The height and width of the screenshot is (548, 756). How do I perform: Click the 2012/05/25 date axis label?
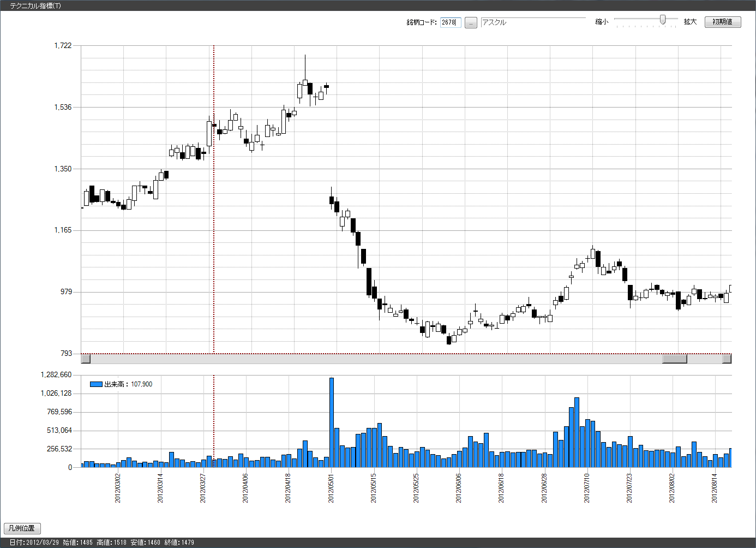tap(416, 487)
